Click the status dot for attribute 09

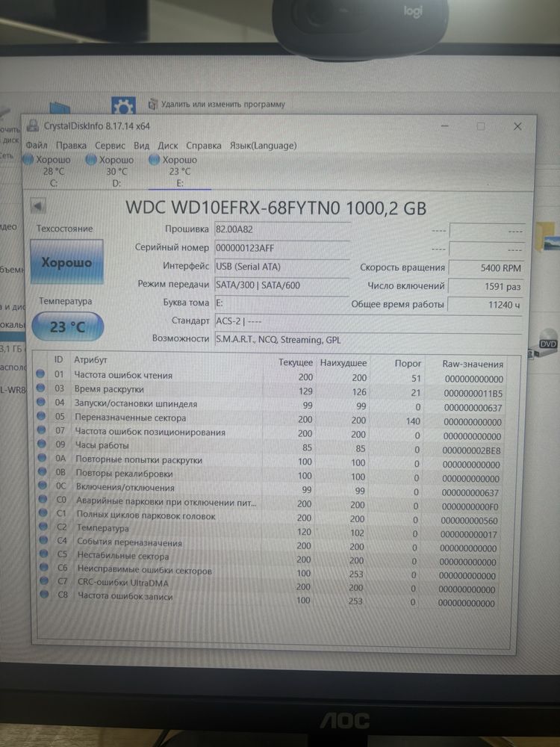pyautogui.click(x=42, y=444)
